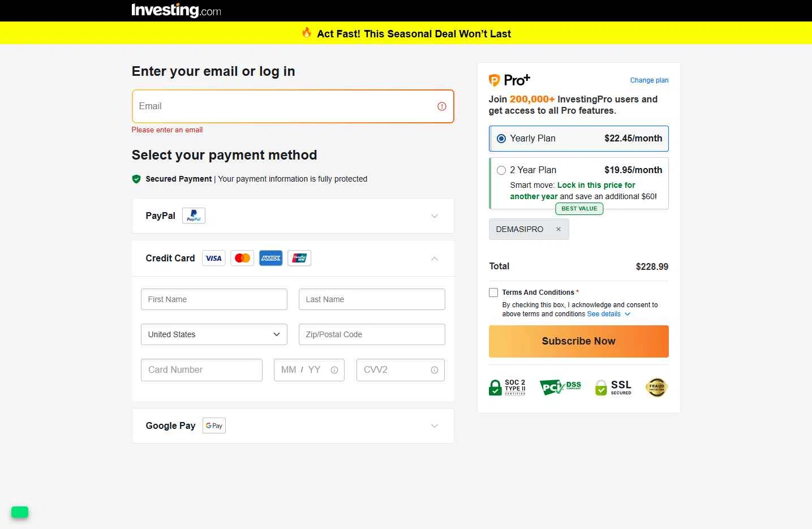The image size is (812, 529).
Task: Click the green Secured Payment shield icon
Action: (x=136, y=179)
